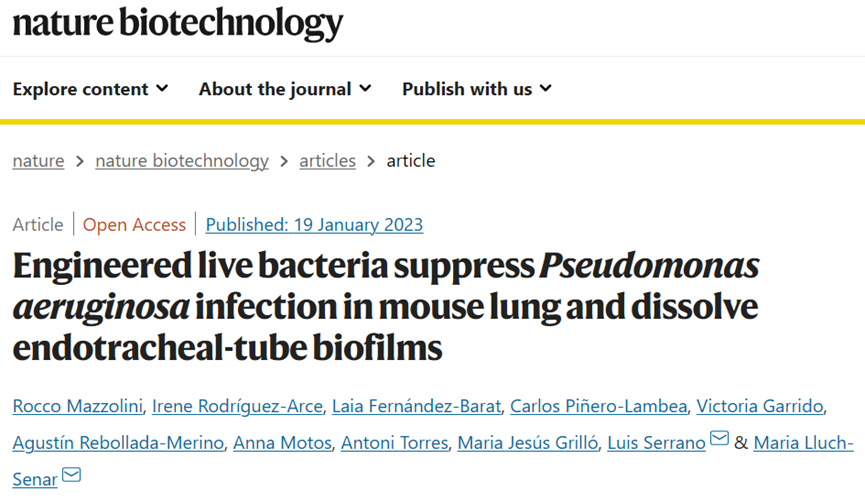Open author Rocco Mazzolini's link
865x502 pixels.
tap(78, 406)
